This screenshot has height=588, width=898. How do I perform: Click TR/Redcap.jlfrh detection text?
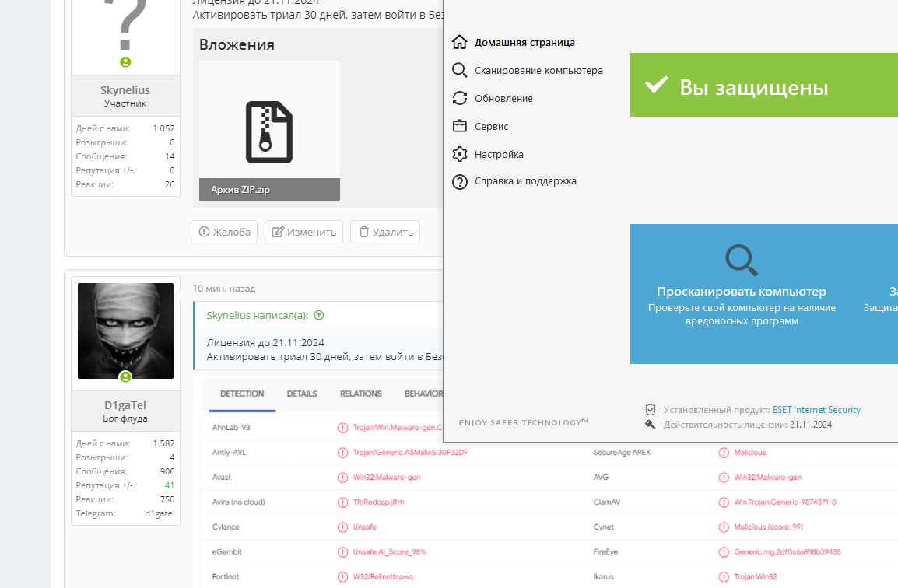[378, 502]
